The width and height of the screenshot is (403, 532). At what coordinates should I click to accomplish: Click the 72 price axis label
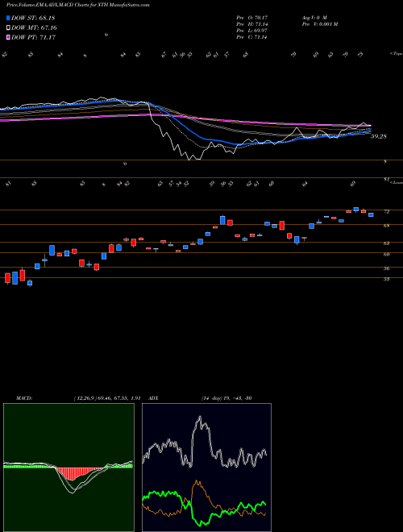[386, 211]
